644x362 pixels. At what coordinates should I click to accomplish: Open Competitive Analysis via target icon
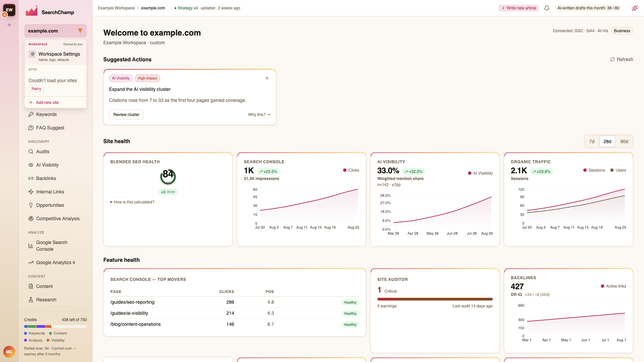(x=31, y=219)
